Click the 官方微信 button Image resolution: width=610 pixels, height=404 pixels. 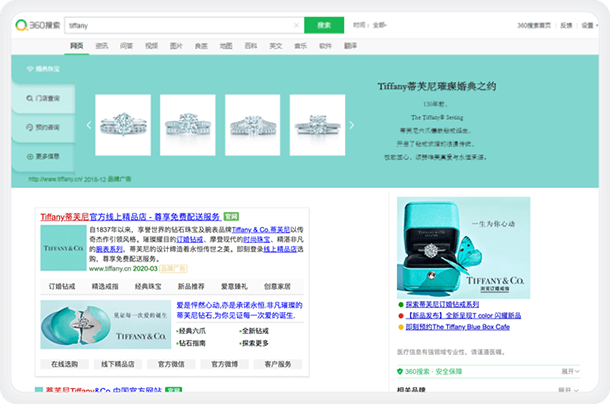171,364
